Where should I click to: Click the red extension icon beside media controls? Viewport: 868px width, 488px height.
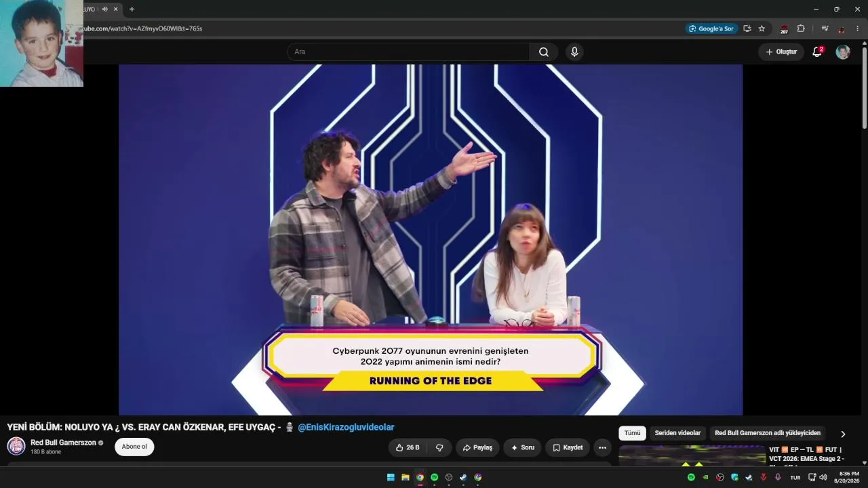pos(841,29)
